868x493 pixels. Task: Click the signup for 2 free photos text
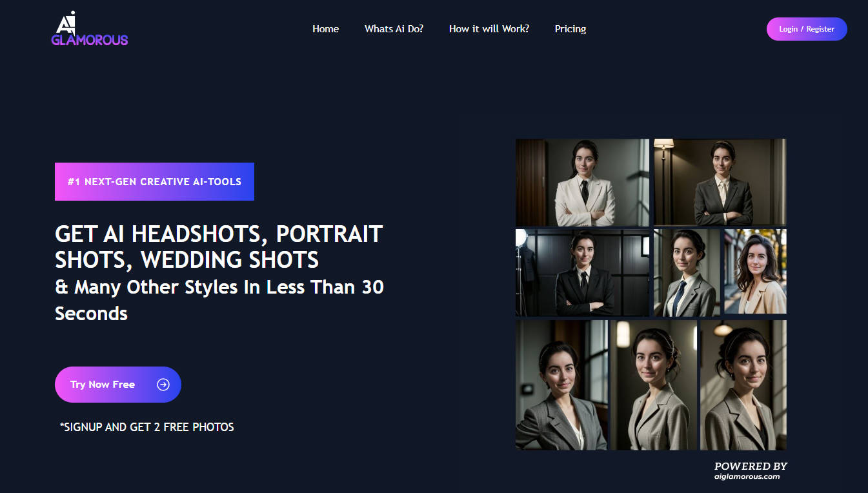pos(146,427)
